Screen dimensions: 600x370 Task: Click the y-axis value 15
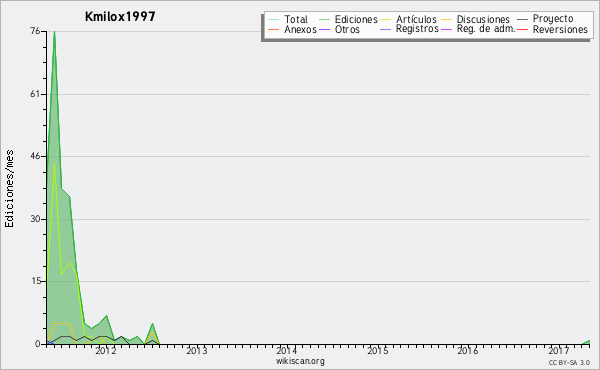pyautogui.click(x=35, y=281)
